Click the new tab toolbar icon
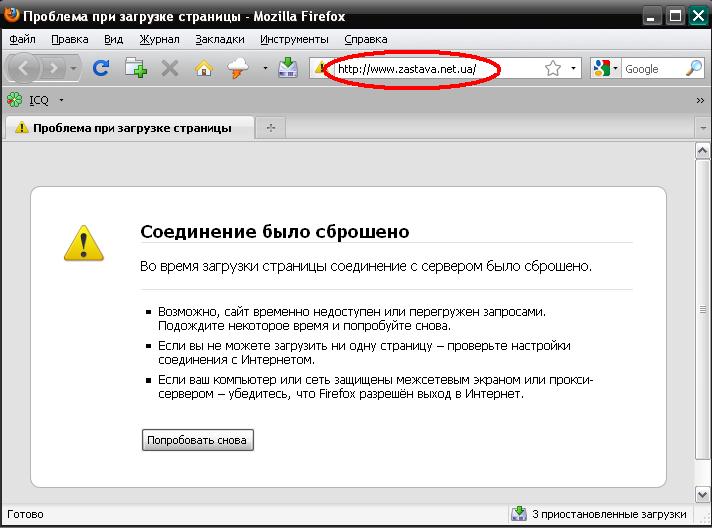The width and height of the screenshot is (712, 528). click(x=135, y=68)
